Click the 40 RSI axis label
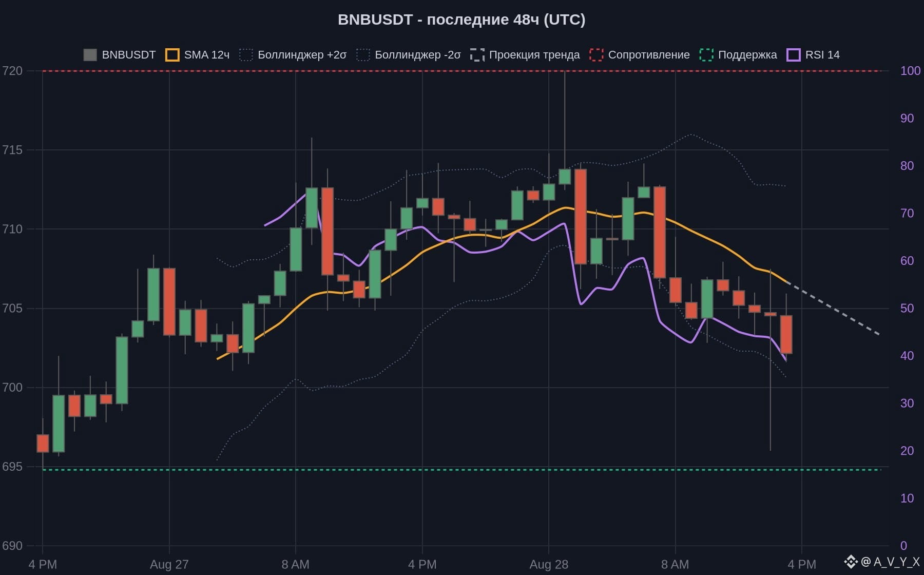This screenshot has width=924, height=575. [907, 356]
